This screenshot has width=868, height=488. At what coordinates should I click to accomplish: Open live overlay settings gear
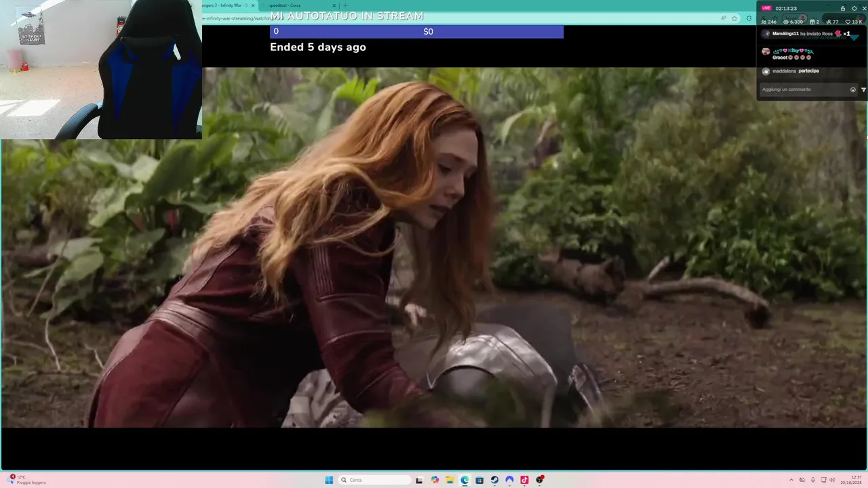click(x=854, y=8)
